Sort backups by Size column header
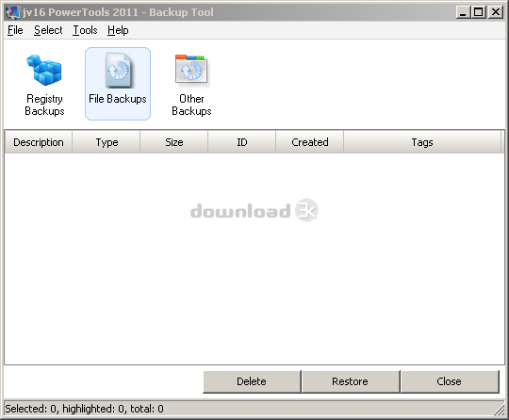509x420 pixels. click(x=174, y=142)
